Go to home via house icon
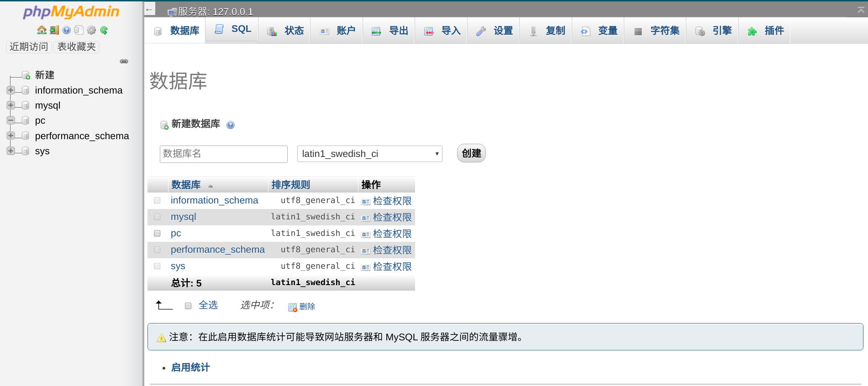The width and height of the screenshot is (868, 386). pyautogui.click(x=42, y=30)
